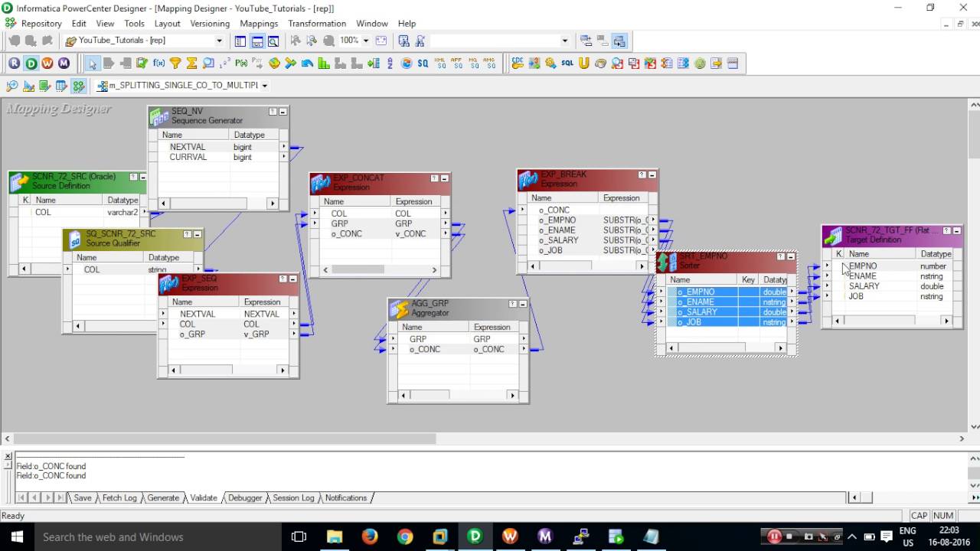Click the magnifier zoom view icon
980x551 pixels.
pyautogui.click(x=273, y=41)
